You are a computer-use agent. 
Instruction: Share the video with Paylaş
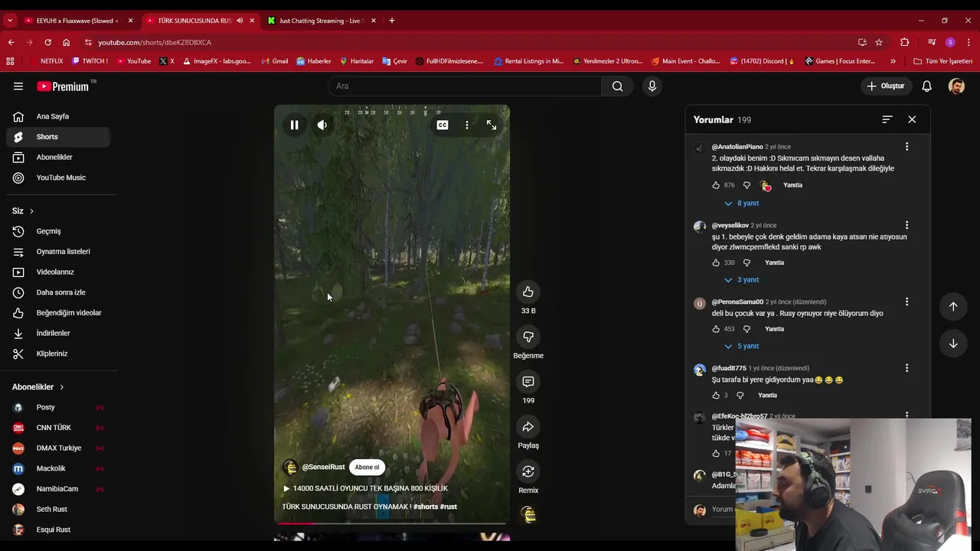(528, 426)
